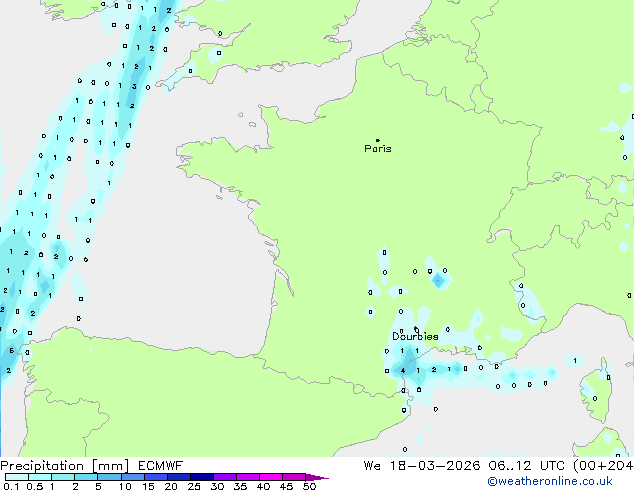Select the 30–35 mm purple legend swatch
This screenshot has width=634, height=490.
click(x=224, y=477)
